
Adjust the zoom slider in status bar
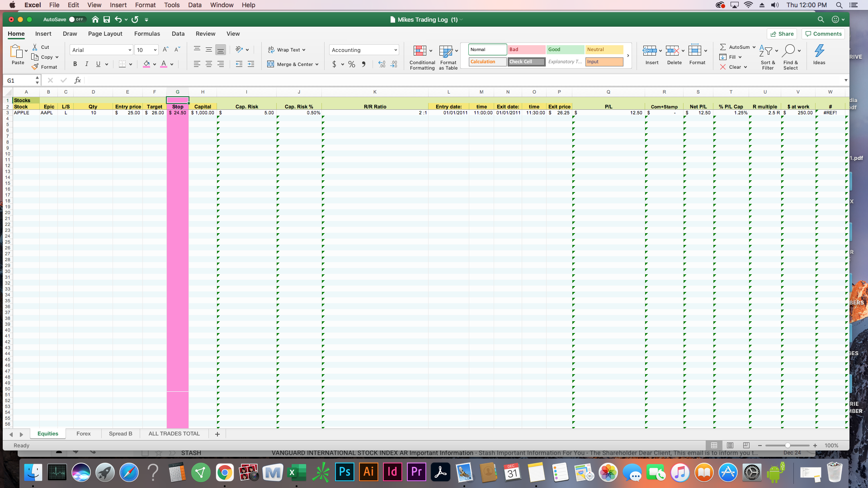tap(788, 446)
